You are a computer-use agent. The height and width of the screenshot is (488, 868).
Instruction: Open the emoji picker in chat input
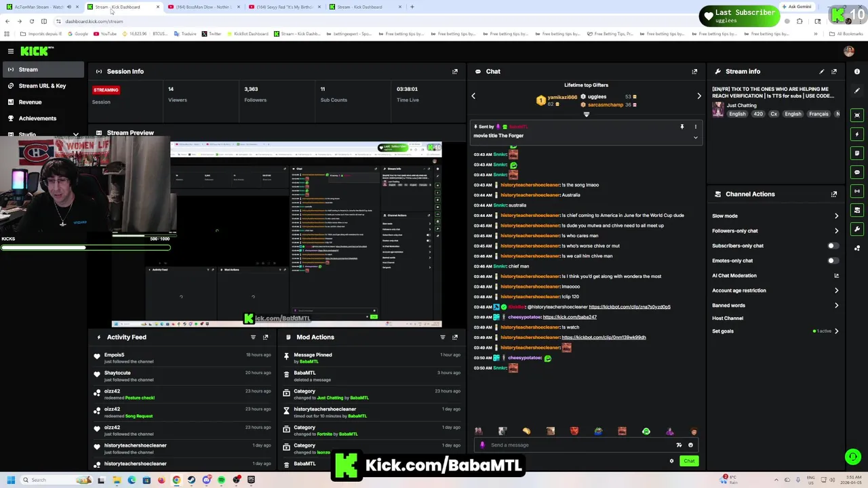[x=690, y=445]
